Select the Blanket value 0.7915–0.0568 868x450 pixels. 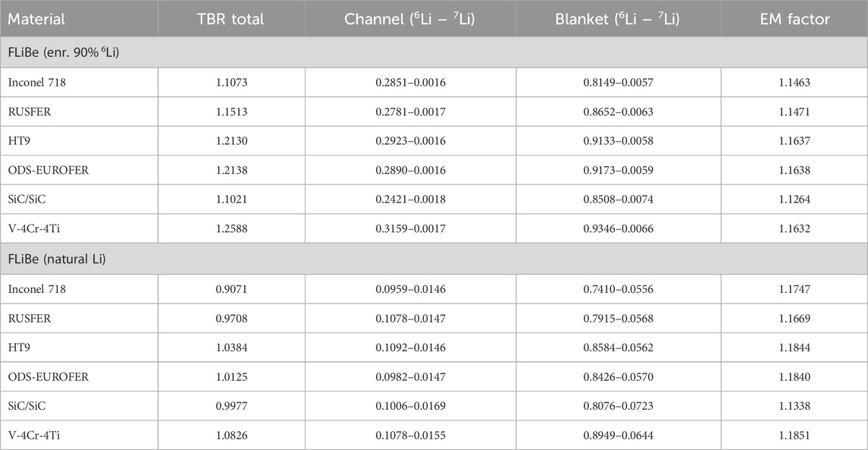click(x=618, y=319)
